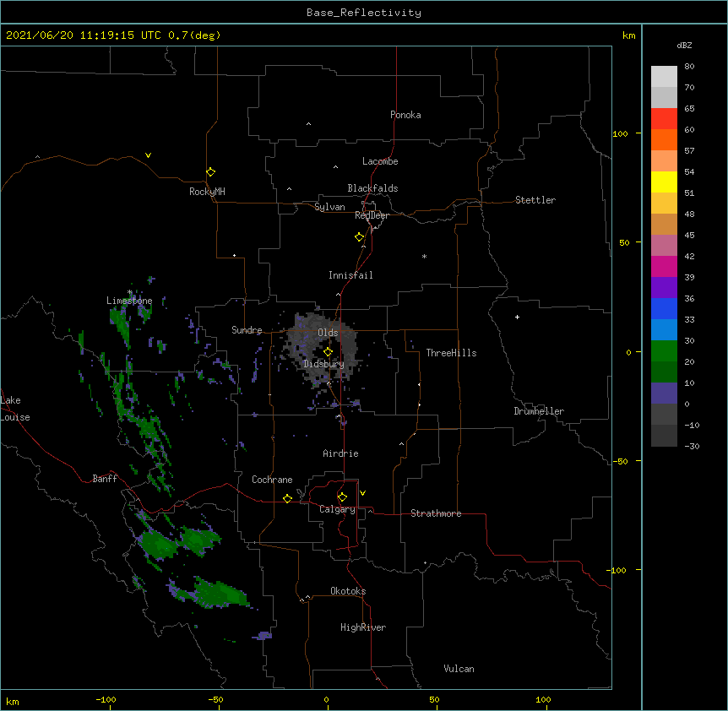The image size is (728, 711).
Task: Click the Calgary city label
Action: (337, 509)
